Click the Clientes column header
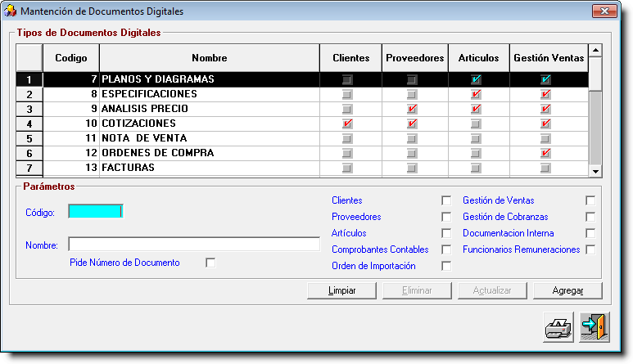The height and width of the screenshot is (364, 633). point(350,58)
